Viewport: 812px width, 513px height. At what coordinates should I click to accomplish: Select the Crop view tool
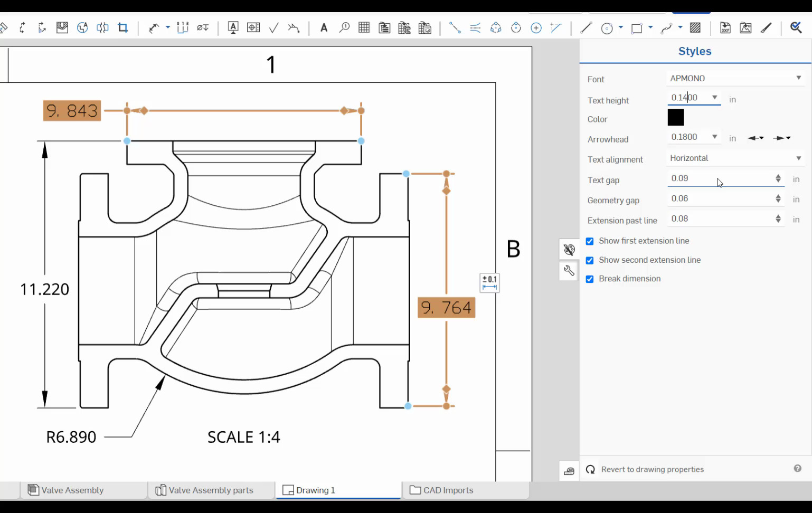pos(123,28)
